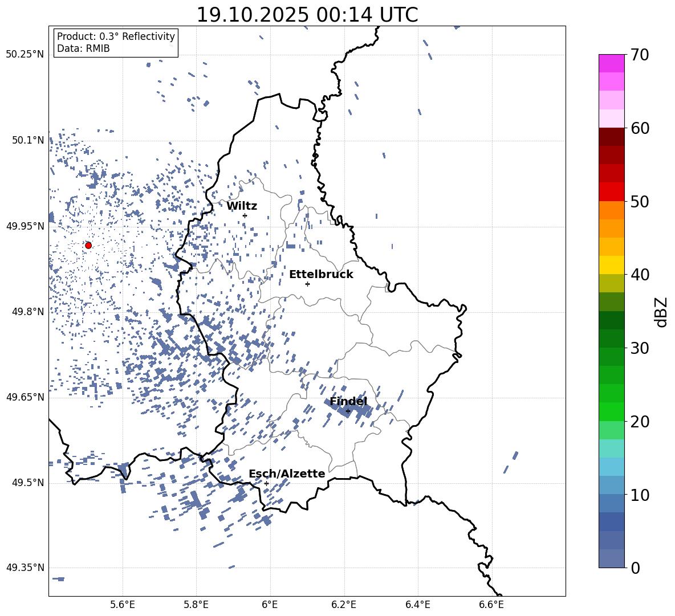Screen dimensions: 675x616
Task: Click the Esch/Alzette station cross marker
Action: click(266, 483)
